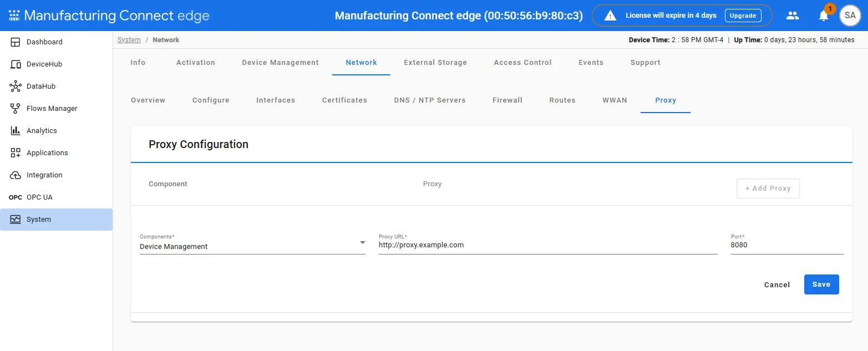
Task: Save the proxy configuration
Action: (x=821, y=284)
